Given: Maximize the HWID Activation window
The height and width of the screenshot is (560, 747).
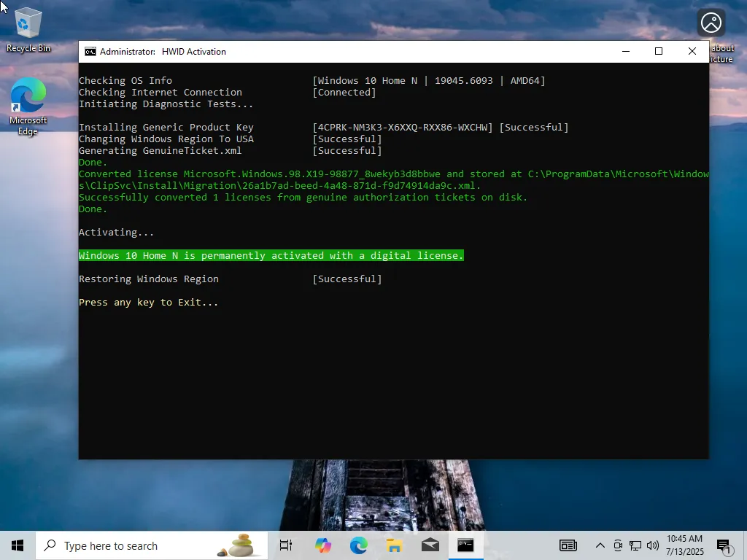Looking at the screenshot, I should pos(659,52).
